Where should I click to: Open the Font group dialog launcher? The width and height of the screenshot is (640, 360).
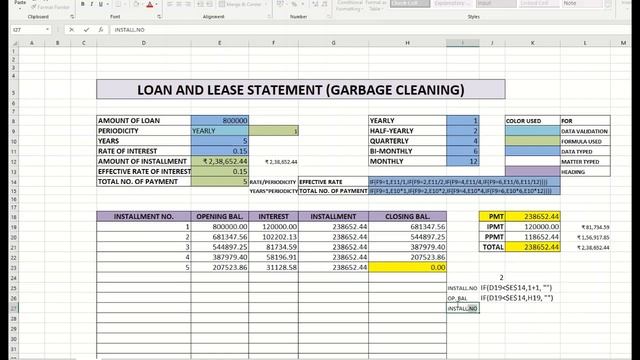[x=159, y=17]
